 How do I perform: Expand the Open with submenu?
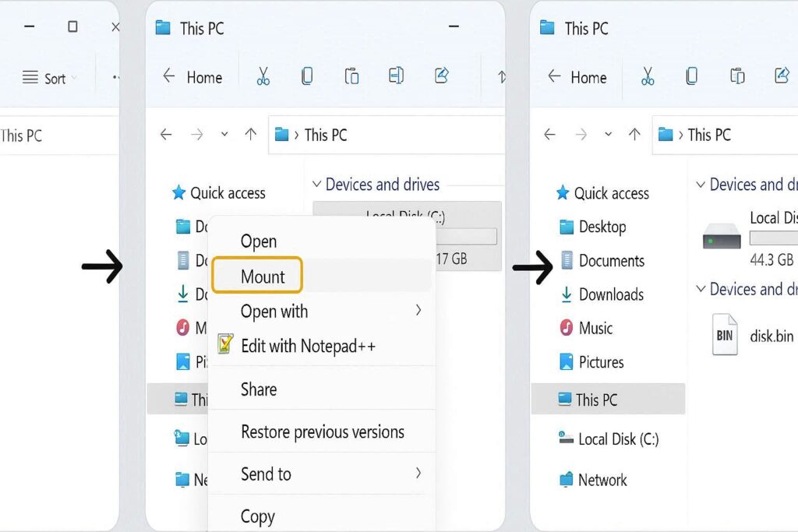click(418, 311)
